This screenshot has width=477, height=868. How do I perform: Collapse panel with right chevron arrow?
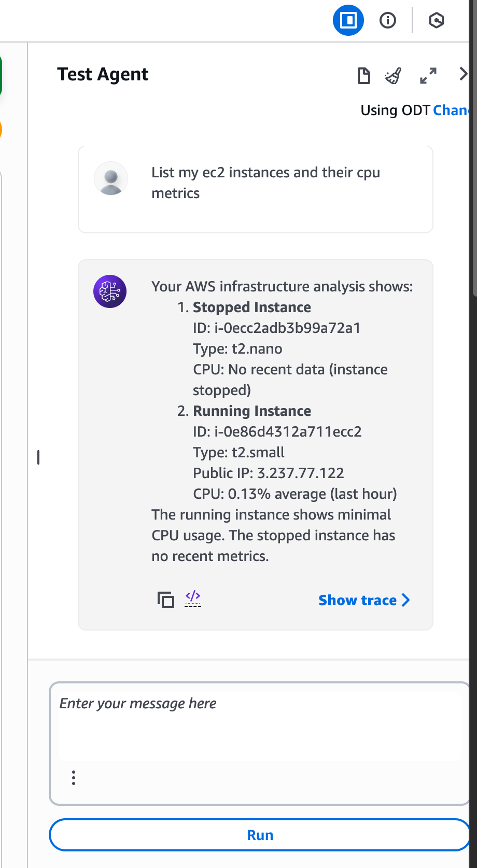pyautogui.click(x=463, y=74)
